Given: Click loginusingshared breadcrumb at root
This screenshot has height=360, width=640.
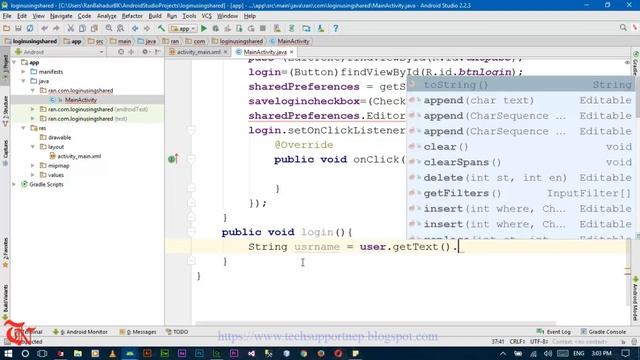Looking at the screenshot, I should coord(31,41).
